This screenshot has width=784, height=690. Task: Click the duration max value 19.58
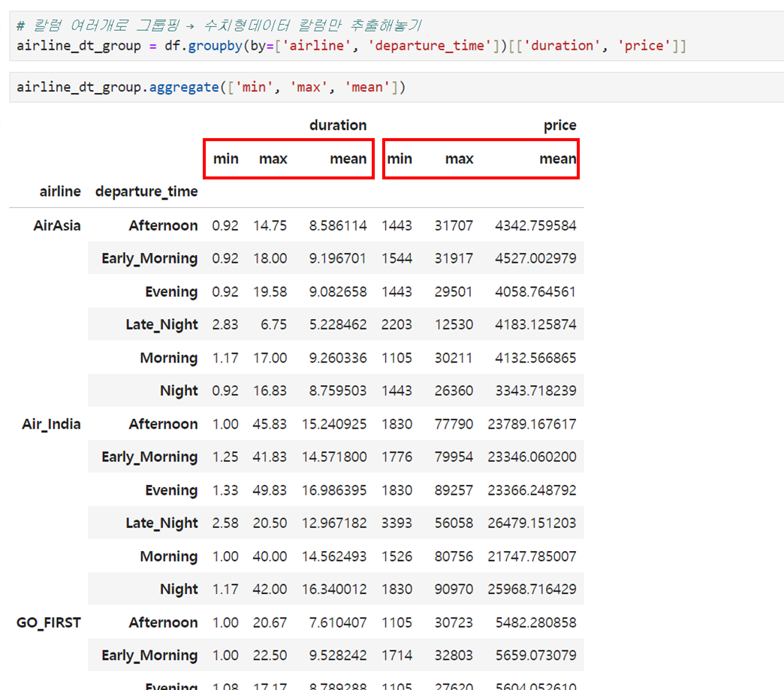pyautogui.click(x=270, y=291)
